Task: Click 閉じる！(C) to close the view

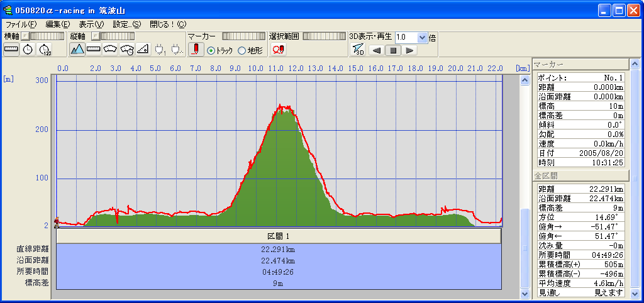Action: pyautogui.click(x=167, y=24)
